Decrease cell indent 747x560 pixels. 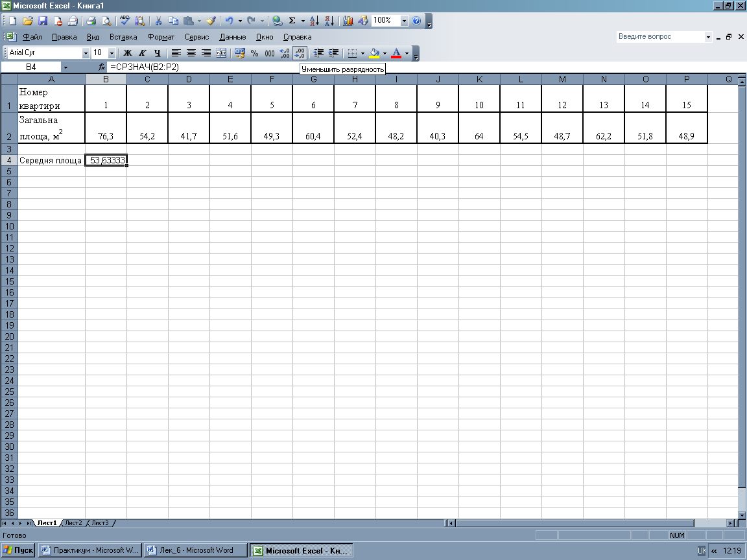(x=319, y=53)
